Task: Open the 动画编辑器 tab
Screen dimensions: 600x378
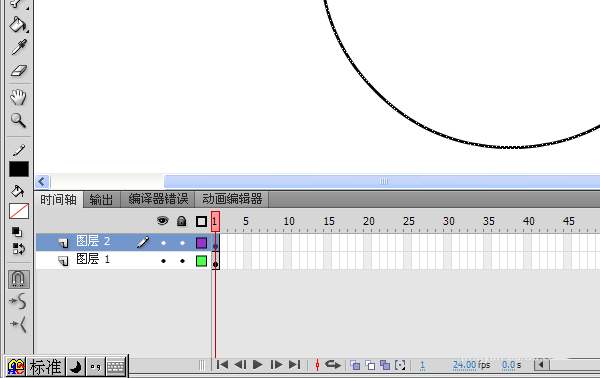Action: click(x=232, y=199)
